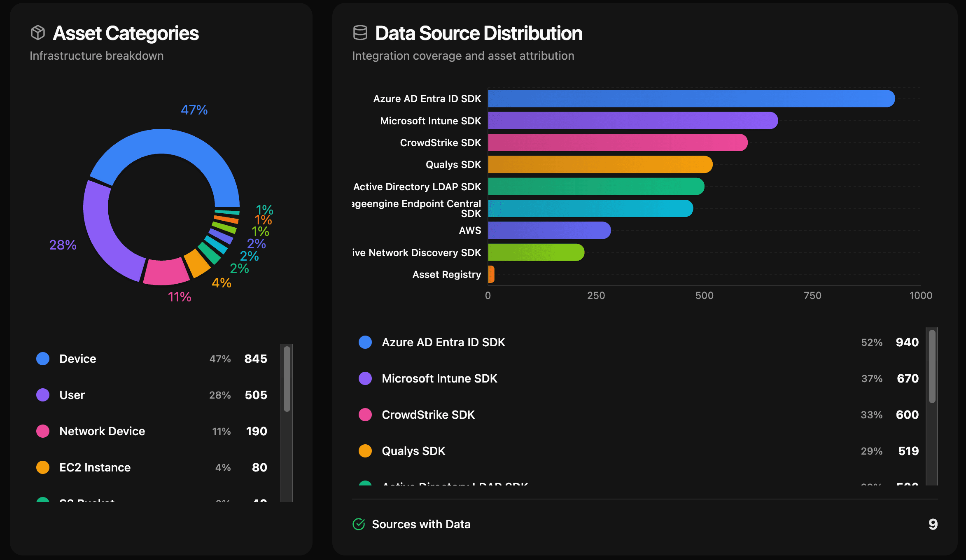
Task: Click the Microsoft Intune SDK purple bar
Action: [633, 121]
